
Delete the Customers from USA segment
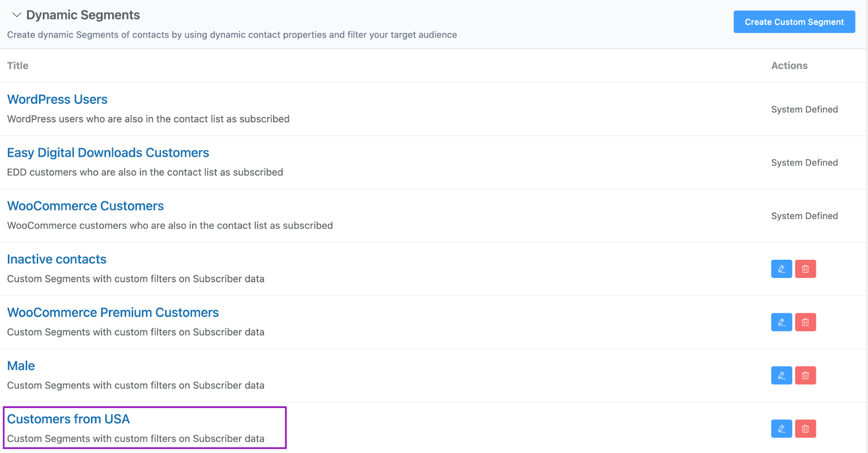click(x=805, y=429)
